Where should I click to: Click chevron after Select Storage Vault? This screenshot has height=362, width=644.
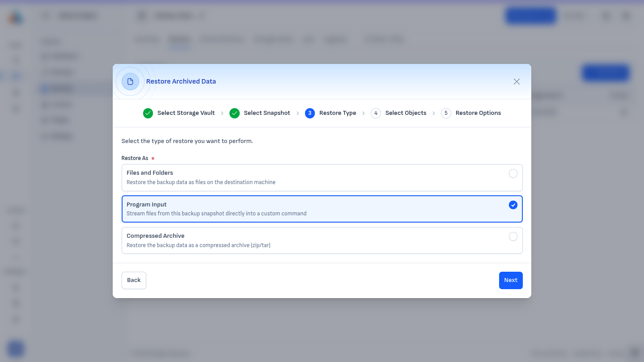222,114
